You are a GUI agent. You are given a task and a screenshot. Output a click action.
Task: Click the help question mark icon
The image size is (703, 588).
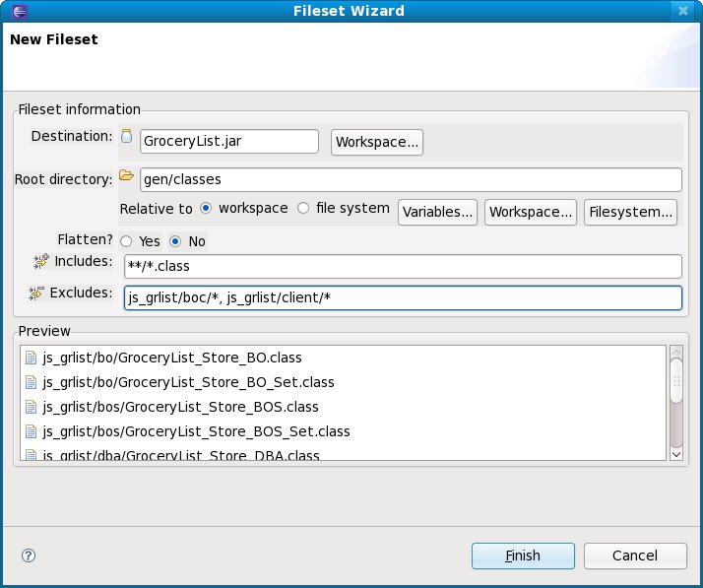[x=29, y=555]
